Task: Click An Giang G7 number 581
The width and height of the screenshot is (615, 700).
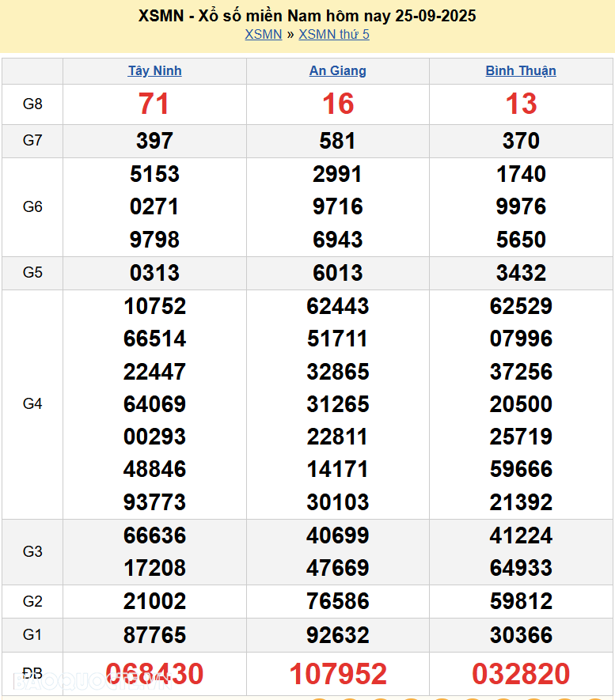Action: 338,141
